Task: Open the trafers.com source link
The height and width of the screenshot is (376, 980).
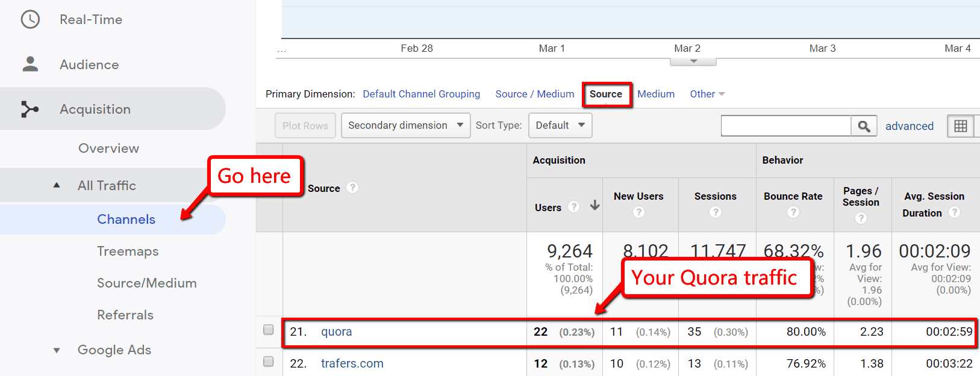Action: [352, 363]
